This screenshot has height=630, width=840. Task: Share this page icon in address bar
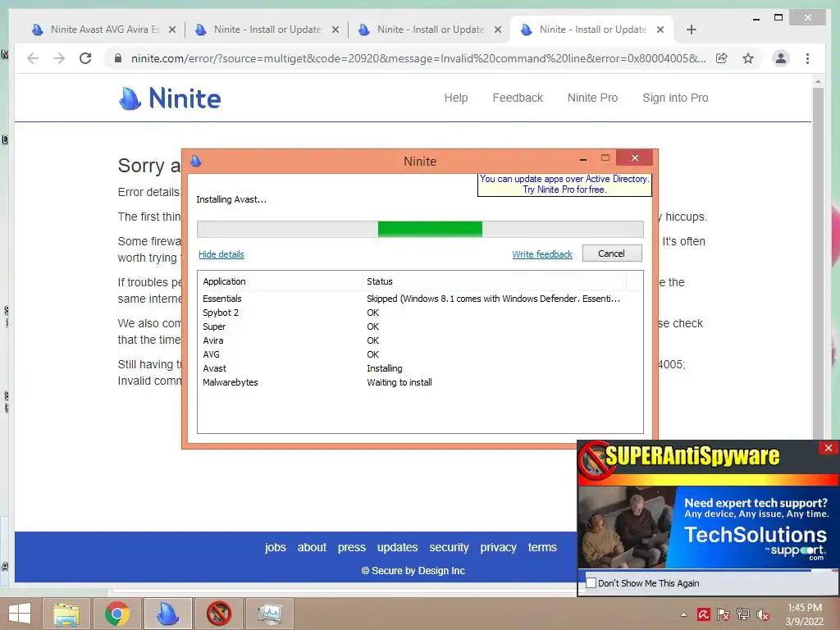pyautogui.click(x=722, y=58)
